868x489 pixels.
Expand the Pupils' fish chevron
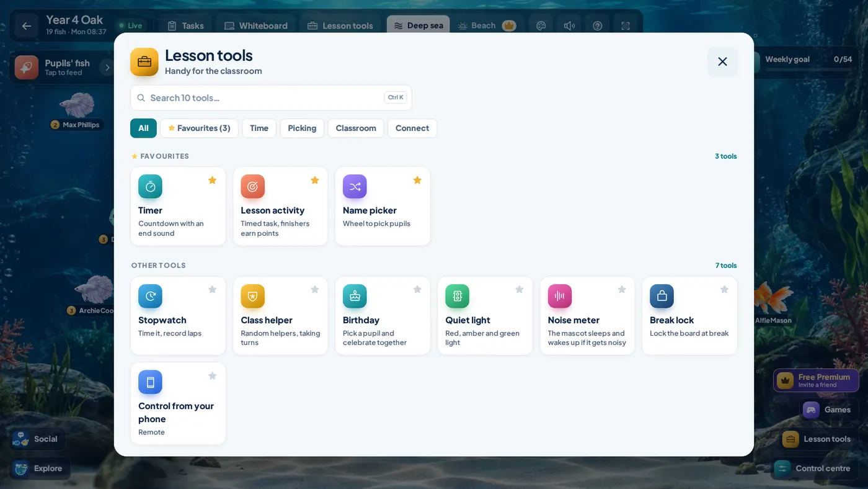coord(107,67)
